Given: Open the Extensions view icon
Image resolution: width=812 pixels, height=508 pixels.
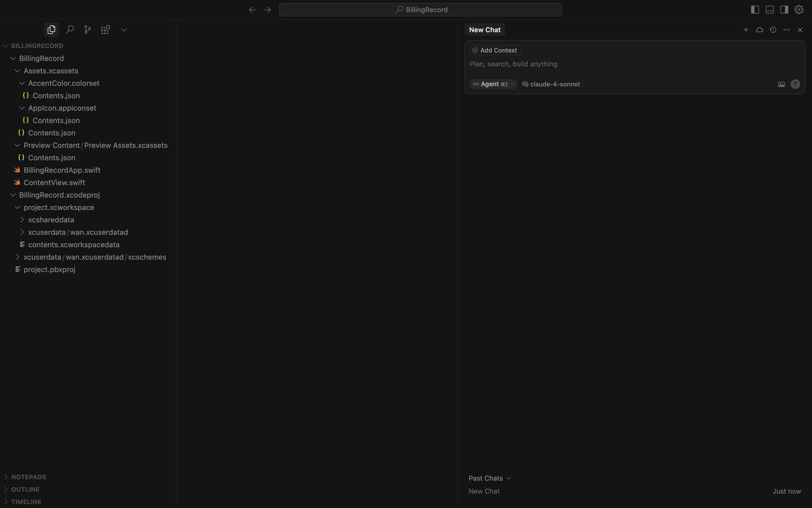Looking at the screenshot, I should 105,30.
